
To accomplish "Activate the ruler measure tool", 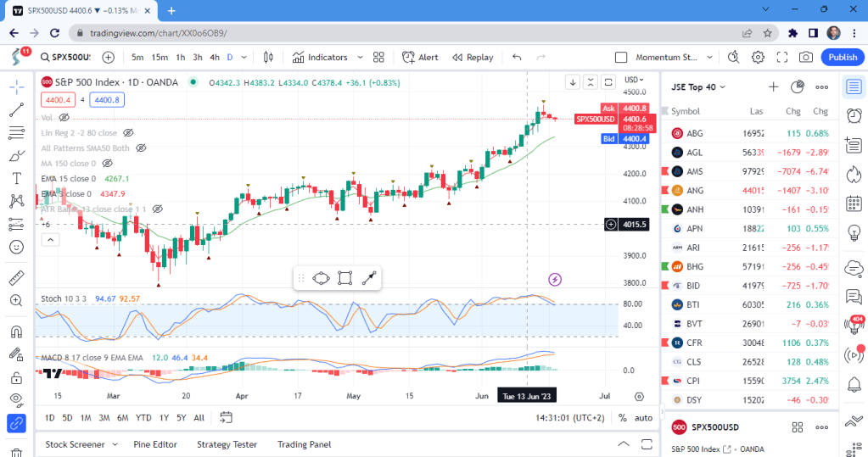I will tap(16, 277).
